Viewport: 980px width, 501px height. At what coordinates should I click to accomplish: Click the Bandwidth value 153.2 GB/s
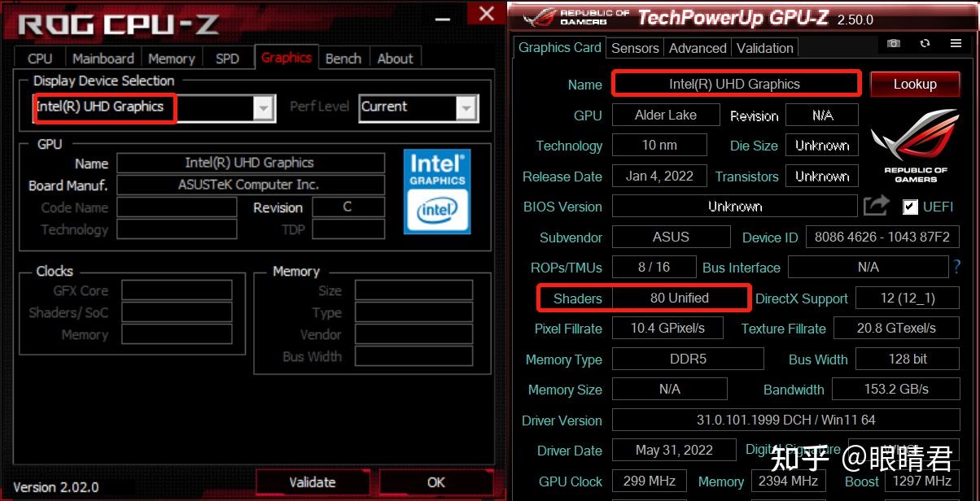(896, 389)
